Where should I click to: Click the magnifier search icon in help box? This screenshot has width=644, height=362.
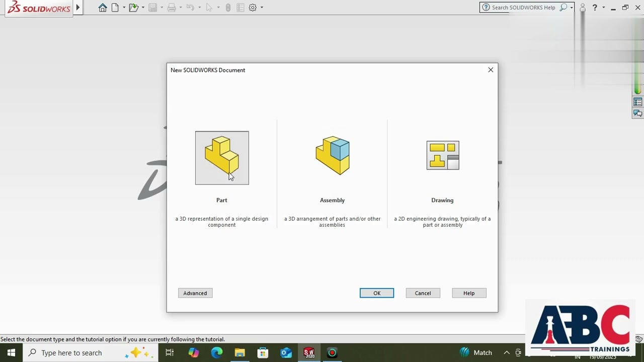click(x=563, y=7)
